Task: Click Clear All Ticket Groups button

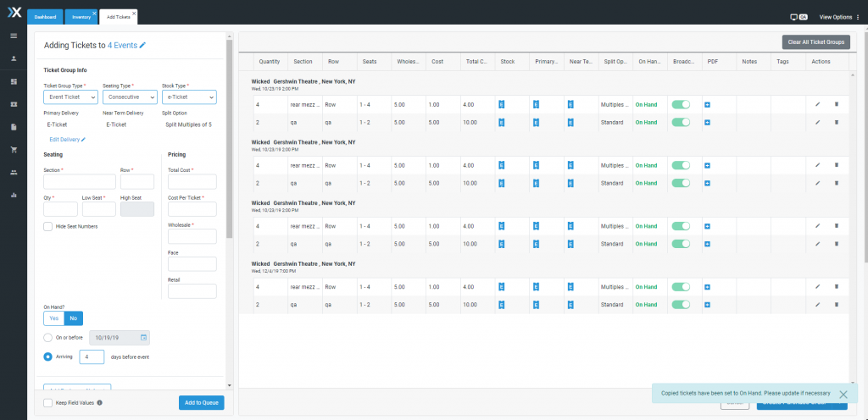Action: tap(816, 42)
